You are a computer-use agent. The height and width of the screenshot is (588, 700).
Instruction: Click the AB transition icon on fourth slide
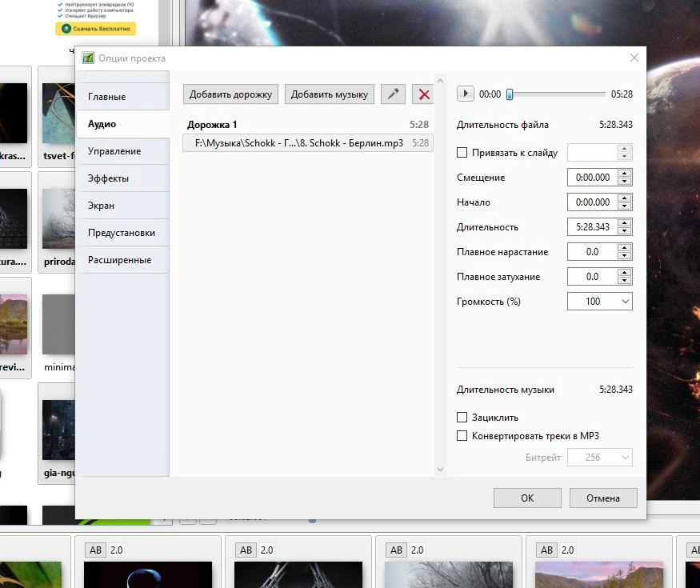pos(547,550)
